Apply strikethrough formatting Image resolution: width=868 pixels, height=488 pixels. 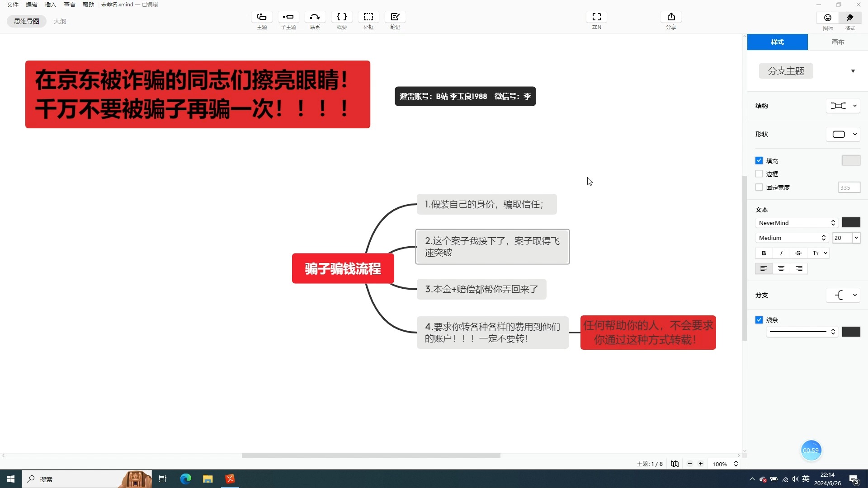tap(798, 253)
